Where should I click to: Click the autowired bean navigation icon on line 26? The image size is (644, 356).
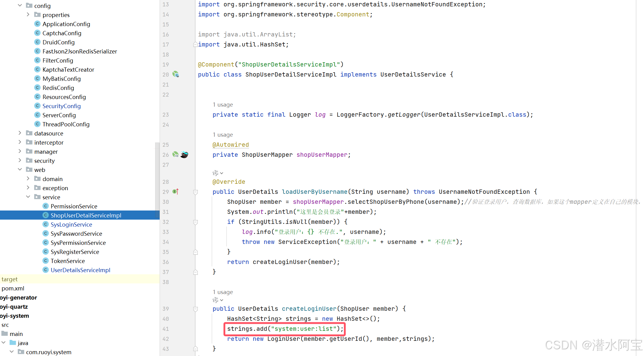[x=175, y=155]
